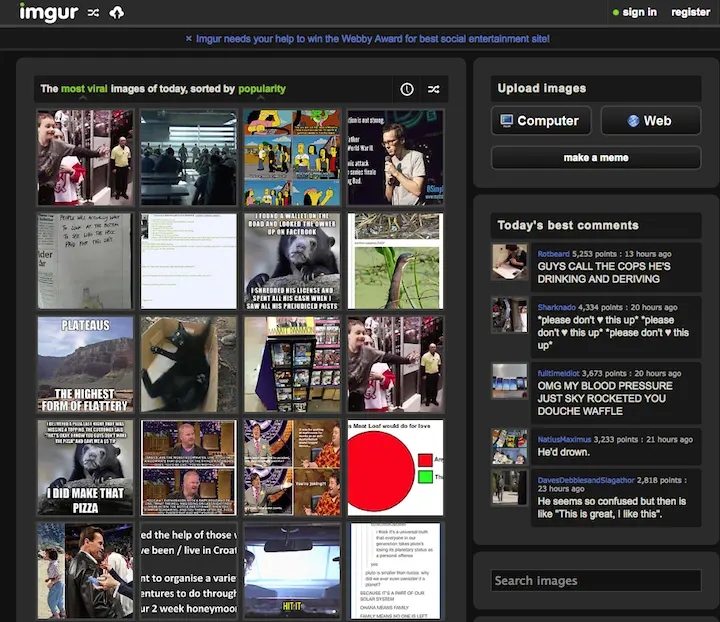Image resolution: width=720 pixels, height=622 pixels.
Task: Click the thumbnail beside DavesDebblesandSlagathor's comment
Action: [510, 488]
